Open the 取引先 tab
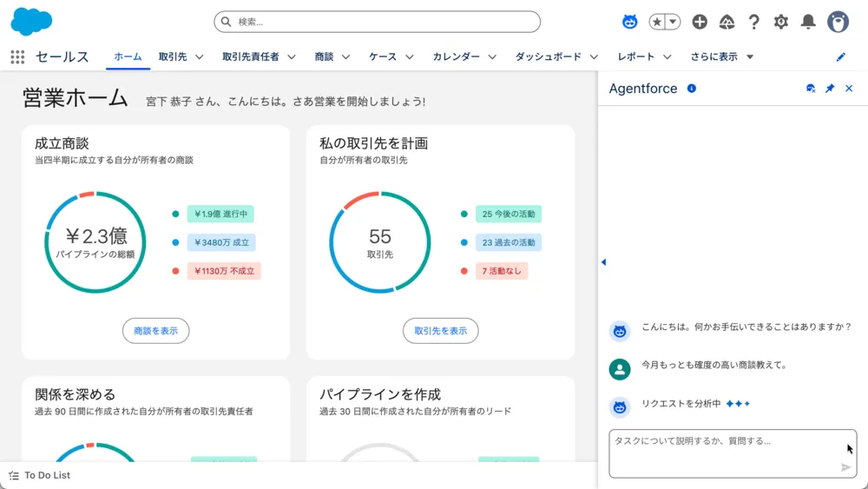The width and height of the screenshot is (868, 489). tap(173, 56)
